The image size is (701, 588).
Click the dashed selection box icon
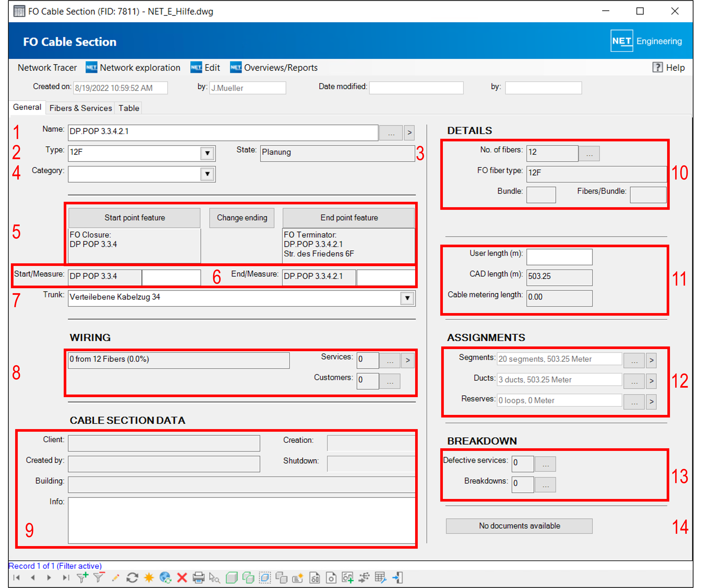[x=265, y=578]
